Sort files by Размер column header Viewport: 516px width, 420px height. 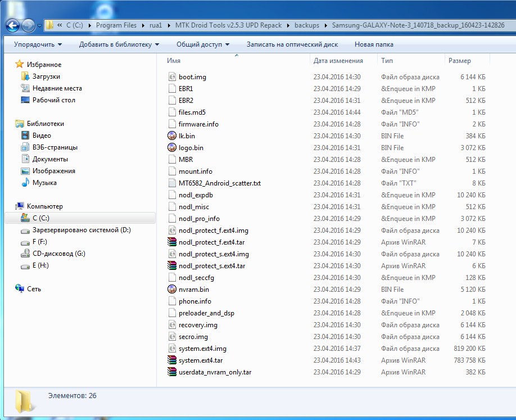pos(459,61)
